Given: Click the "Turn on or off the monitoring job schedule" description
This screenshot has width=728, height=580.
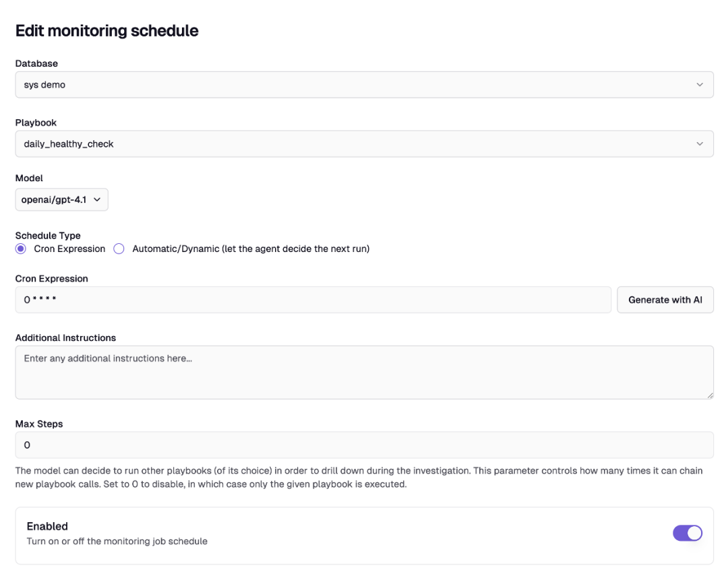Looking at the screenshot, I should 117,542.
